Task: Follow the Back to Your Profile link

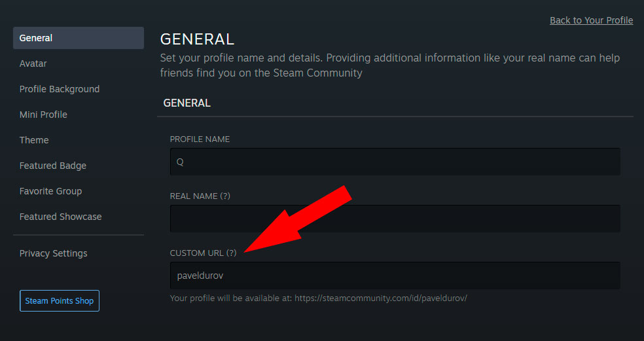Action: coord(591,20)
